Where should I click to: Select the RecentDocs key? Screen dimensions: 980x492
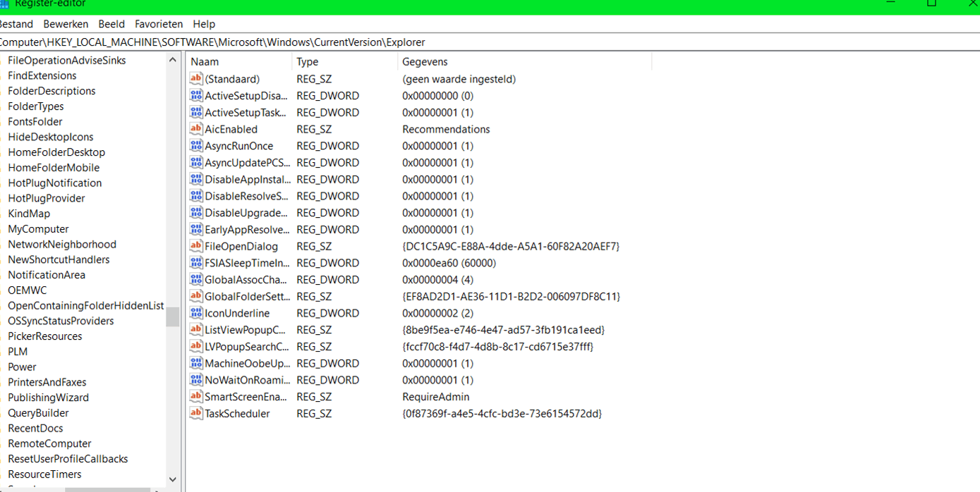35,428
